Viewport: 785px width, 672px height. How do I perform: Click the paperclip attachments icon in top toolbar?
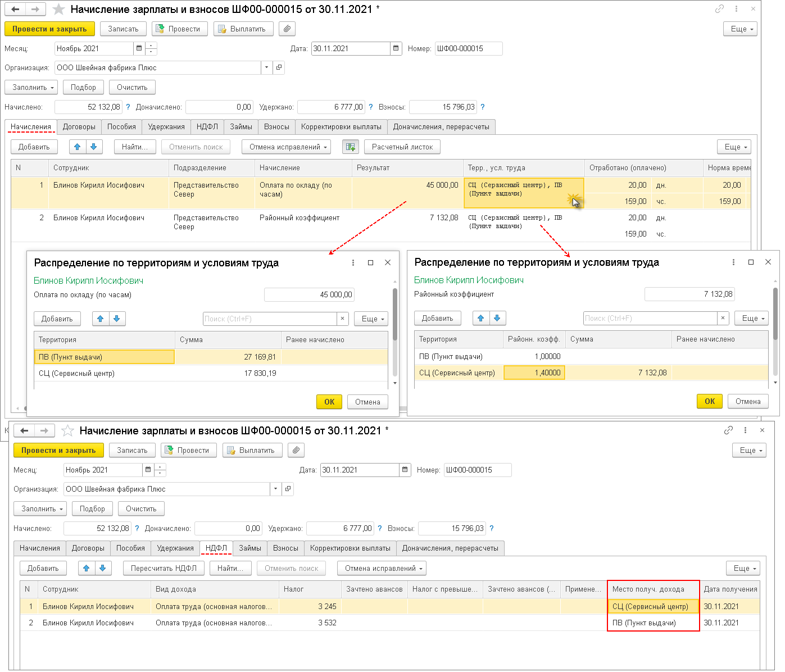287,29
